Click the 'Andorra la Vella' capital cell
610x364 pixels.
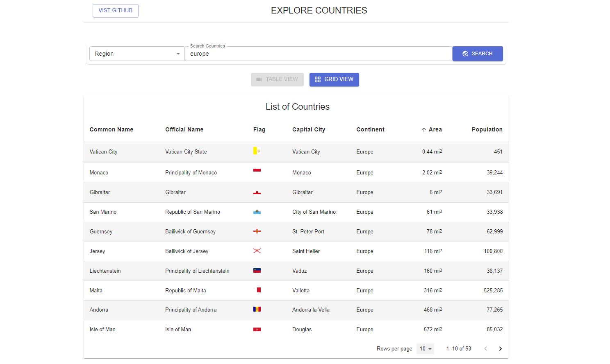[311, 310]
